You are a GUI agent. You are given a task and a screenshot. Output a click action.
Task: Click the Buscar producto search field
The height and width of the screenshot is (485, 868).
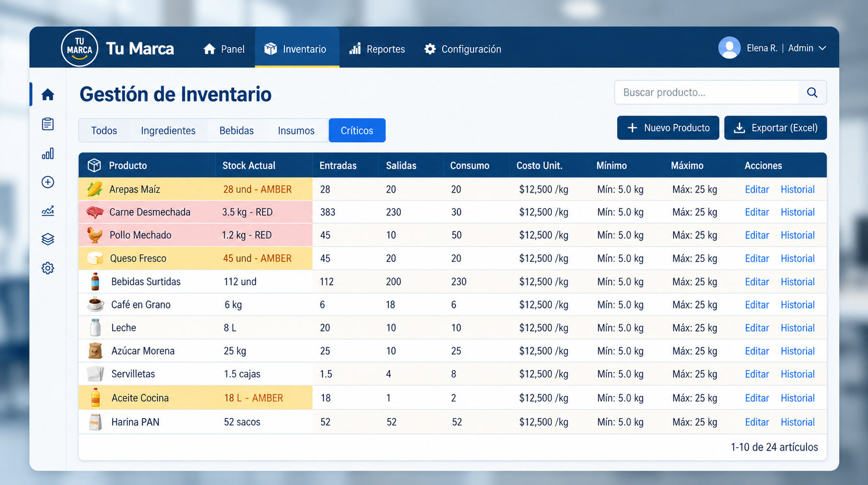[x=707, y=93]
